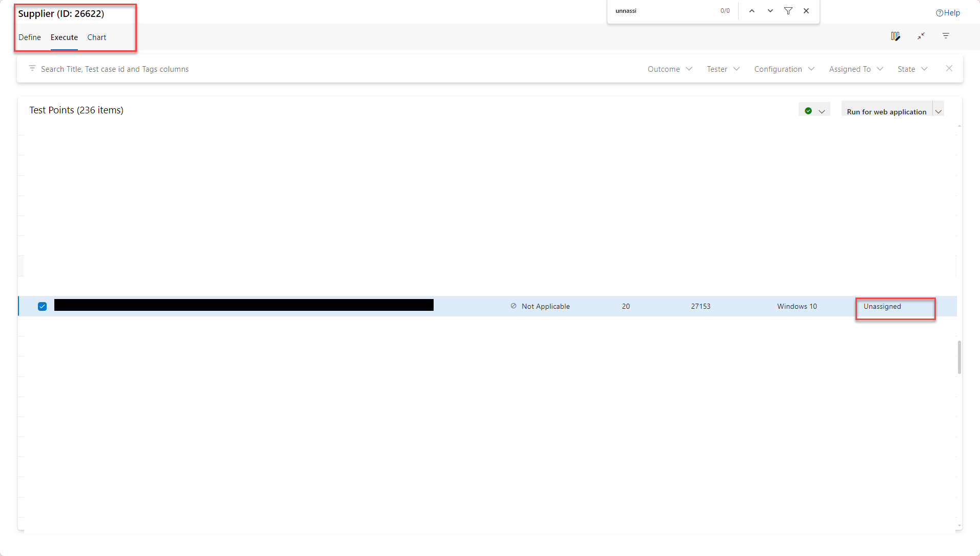The image size is (980, 556).
Task: Click the funnel filter icon in find bar
Action: pos(788,10)
